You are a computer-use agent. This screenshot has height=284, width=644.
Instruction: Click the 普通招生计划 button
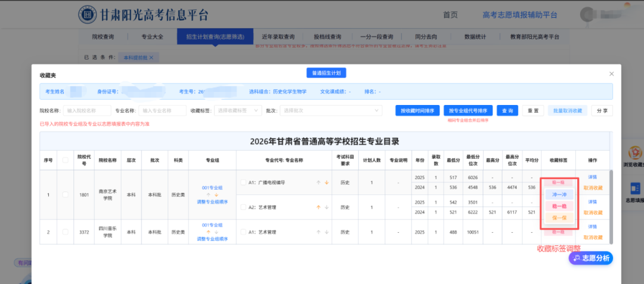[x=327, y=73]
